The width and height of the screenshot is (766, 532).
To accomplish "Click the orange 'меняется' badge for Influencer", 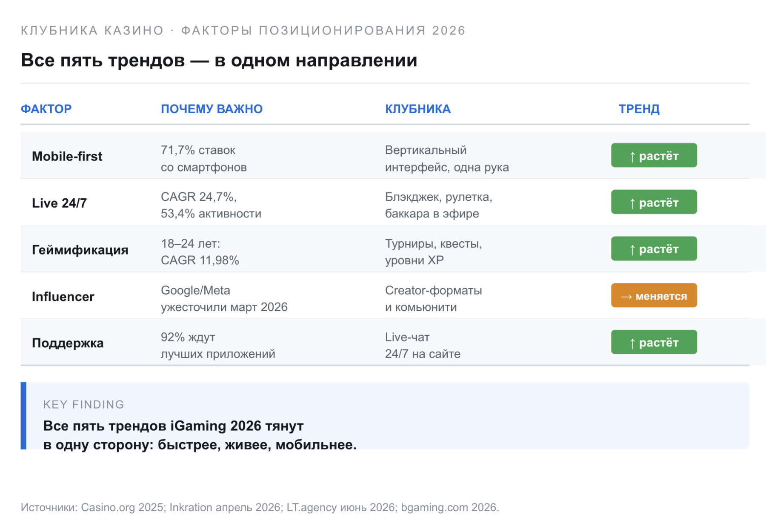I will 654,295.
